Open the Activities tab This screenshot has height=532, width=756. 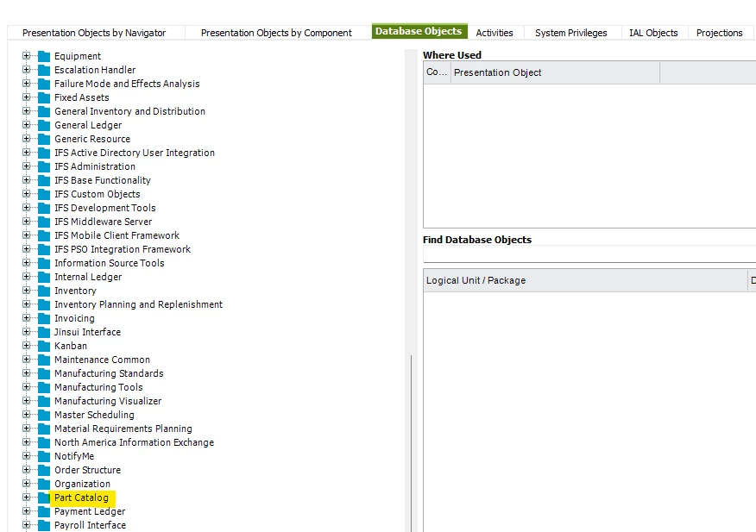tap(495, 33)
